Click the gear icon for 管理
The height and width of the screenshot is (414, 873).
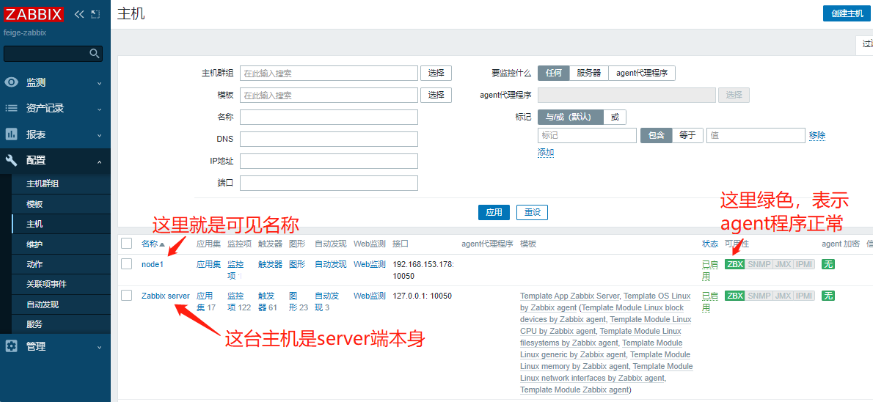(12, 346)
